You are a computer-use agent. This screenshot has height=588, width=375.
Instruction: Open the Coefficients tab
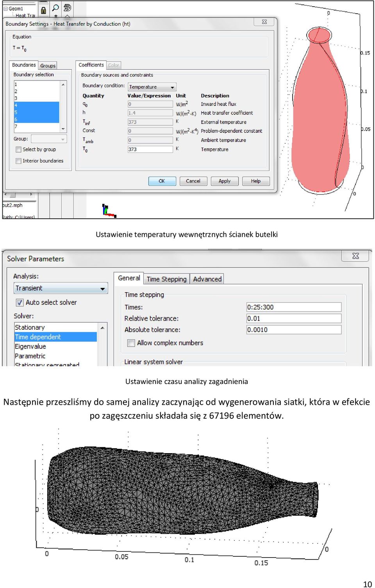coord(91,65)
